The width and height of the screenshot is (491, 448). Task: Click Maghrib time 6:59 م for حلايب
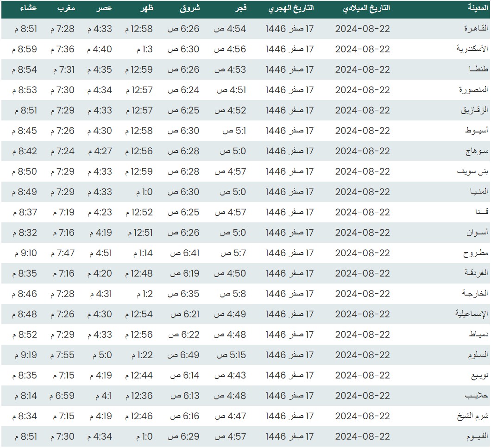(62, 396)
